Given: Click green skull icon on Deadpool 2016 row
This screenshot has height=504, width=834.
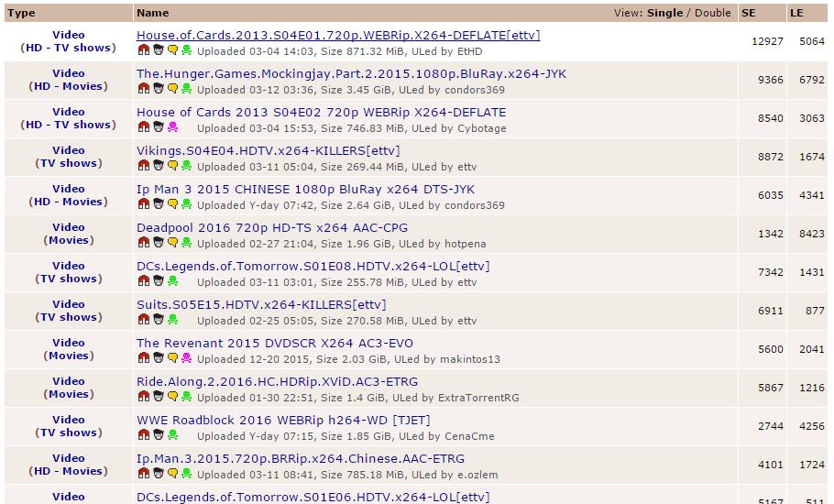Looking at the screenshot, I should 186,243.
